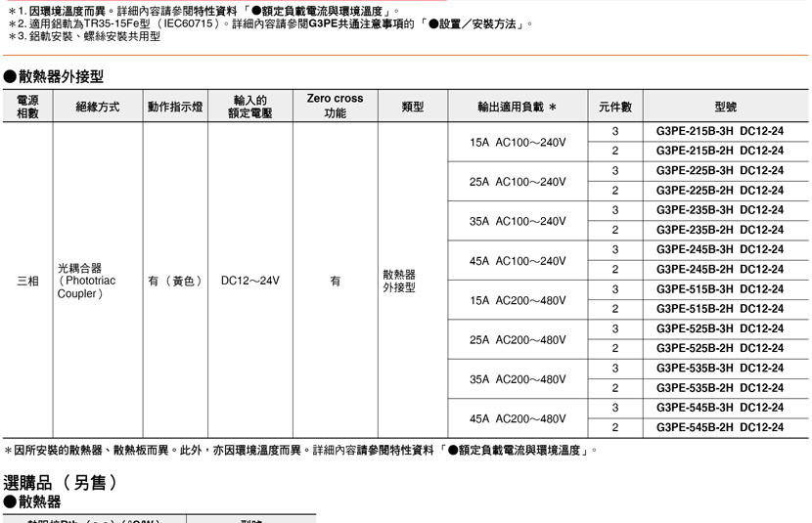Viewport: 812px width, 523px height.
Task: Select the 45A AC100~240V load cell
Action: pos(518,261)
